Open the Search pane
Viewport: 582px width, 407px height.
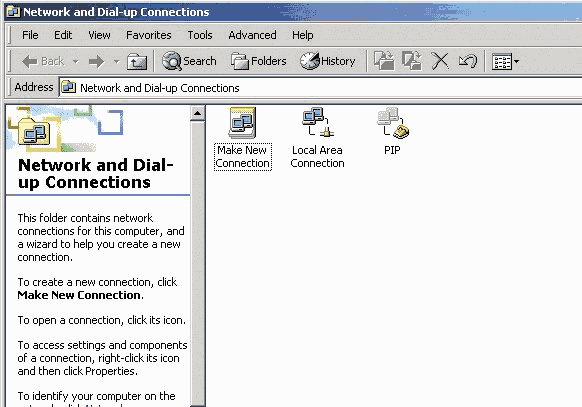pos(189,61)
